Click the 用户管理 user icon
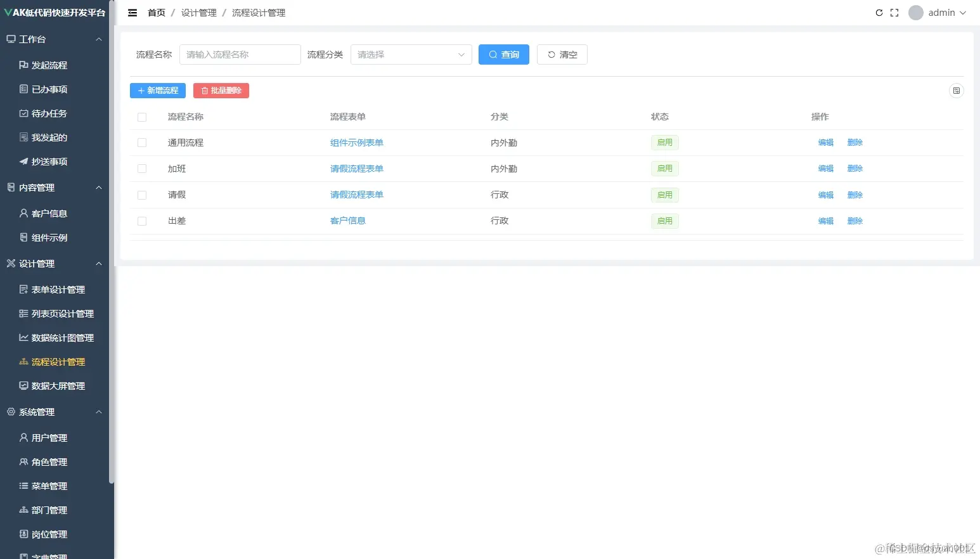 [22, 437]
